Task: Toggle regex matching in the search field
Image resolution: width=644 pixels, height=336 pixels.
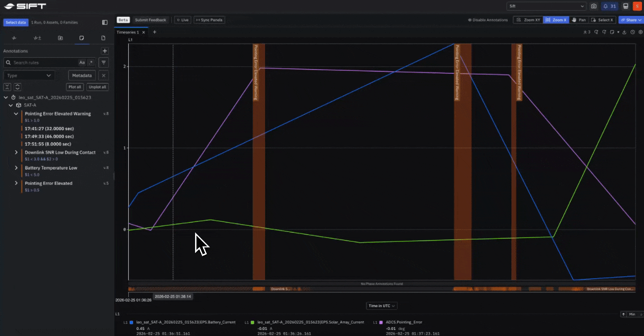Action: [x=91, y=62]
